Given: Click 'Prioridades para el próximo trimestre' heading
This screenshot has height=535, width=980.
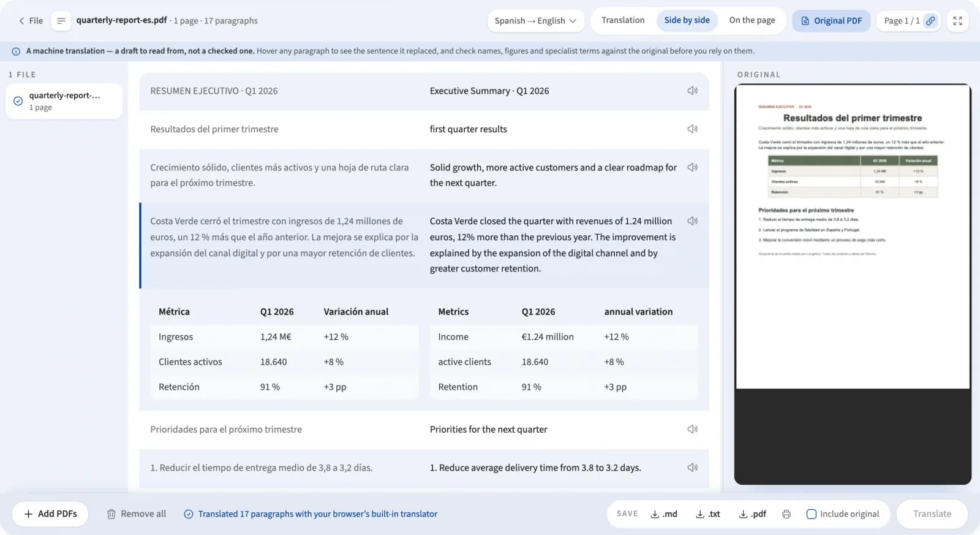Looking at the screenshot, I should coord(226,430).
